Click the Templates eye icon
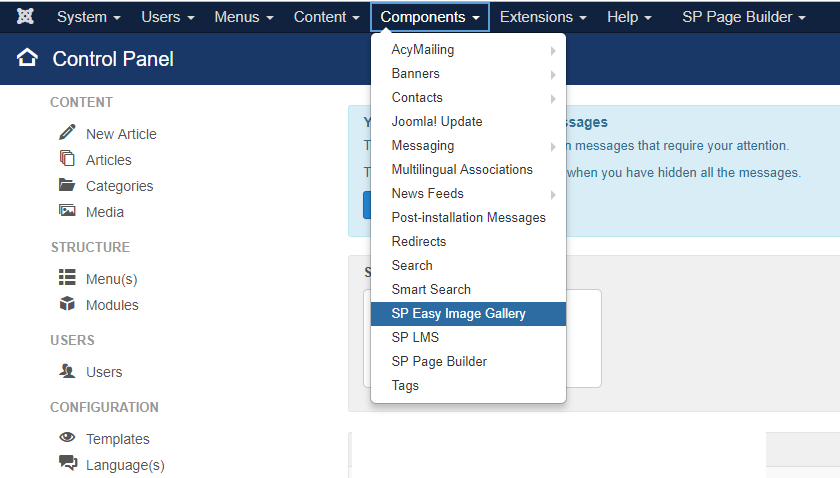 67,438
